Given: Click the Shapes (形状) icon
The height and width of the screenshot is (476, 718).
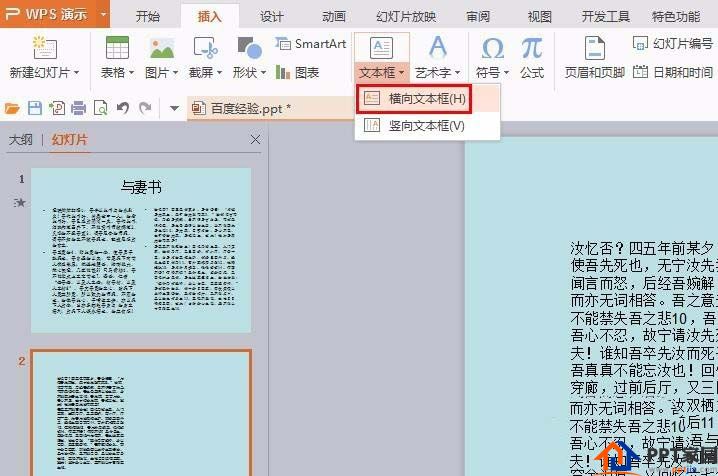Looking at the screenshot, I should coord(249,47).
